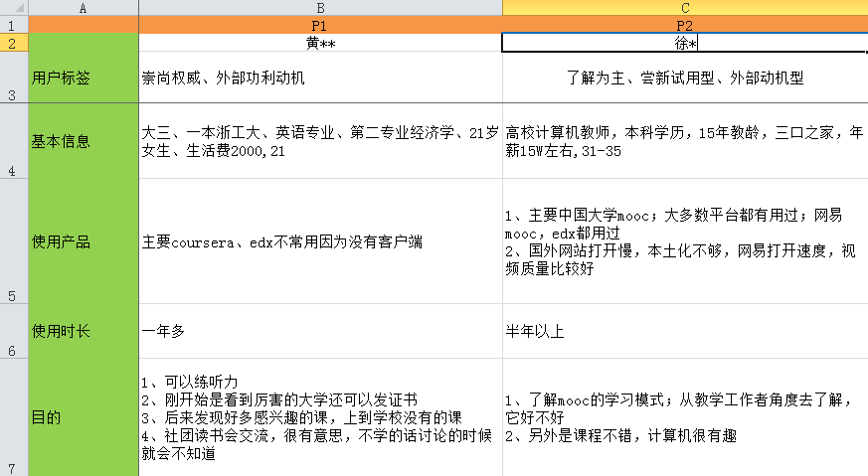Viewport: 868px width, 476px height.
Task: Select the green 用户标签 label cell
Action: click(84, 78)
